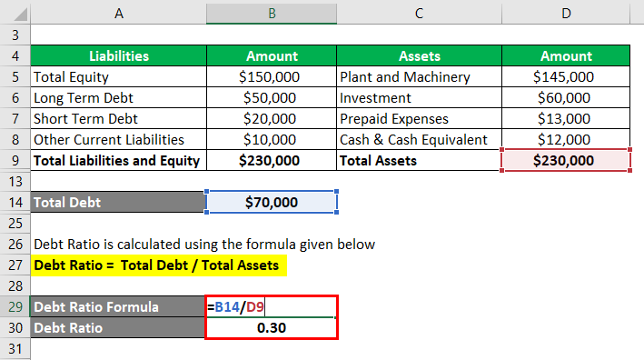
Task: Click the Assets header cell
Action: (x=419, y=55)
